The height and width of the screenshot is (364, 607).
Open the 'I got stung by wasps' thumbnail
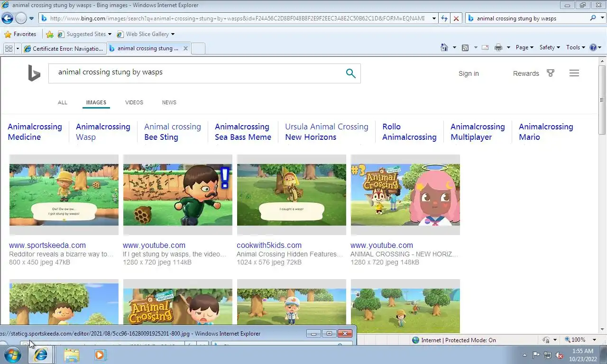(x=64, y=195)
